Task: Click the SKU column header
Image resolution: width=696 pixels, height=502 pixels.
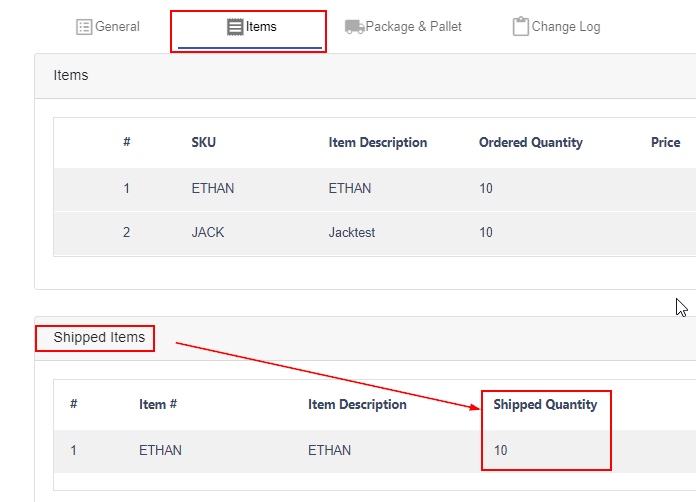Action: [x=204, y=142]
